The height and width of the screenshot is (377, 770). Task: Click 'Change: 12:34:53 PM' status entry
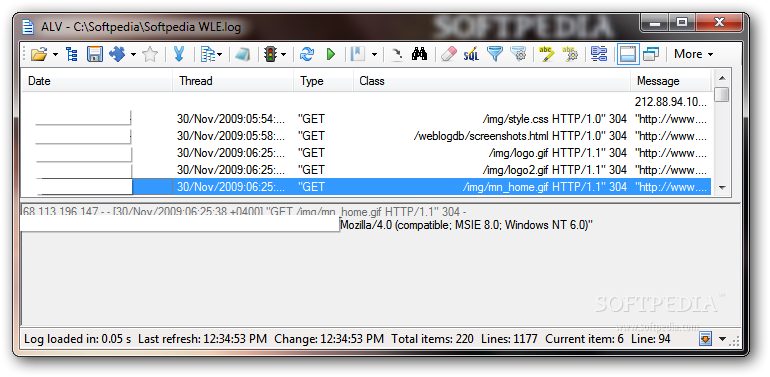pyautogui.click(x=329, y=339)
